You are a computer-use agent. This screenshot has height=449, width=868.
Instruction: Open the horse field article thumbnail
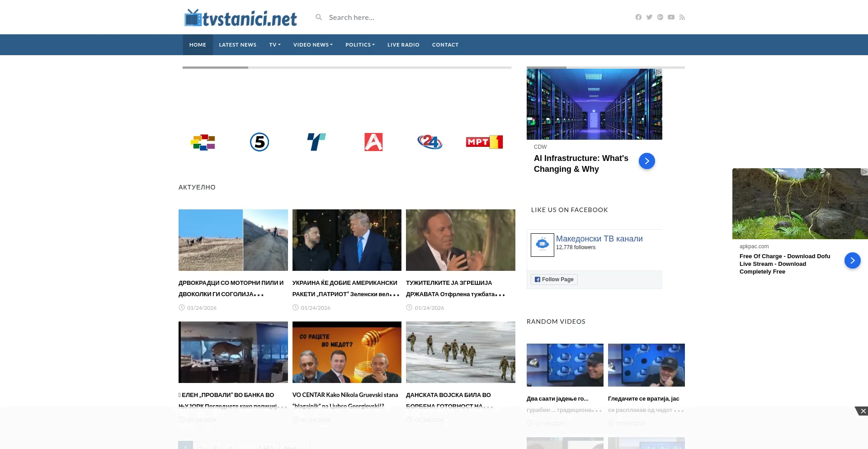click(x=233, y=240)
